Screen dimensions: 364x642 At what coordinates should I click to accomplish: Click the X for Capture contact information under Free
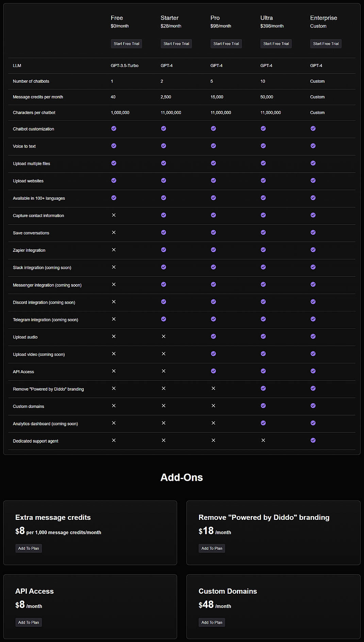coord(114,215)
